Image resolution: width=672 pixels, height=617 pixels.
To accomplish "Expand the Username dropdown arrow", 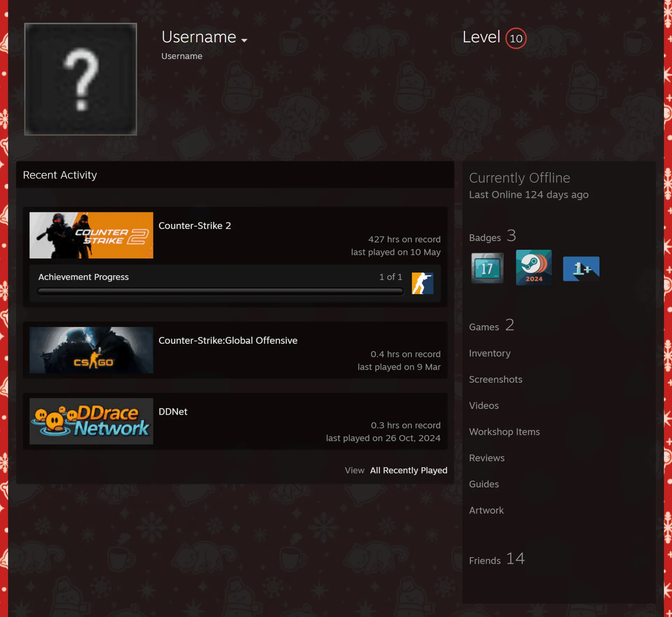I will [x=244, y=40].
